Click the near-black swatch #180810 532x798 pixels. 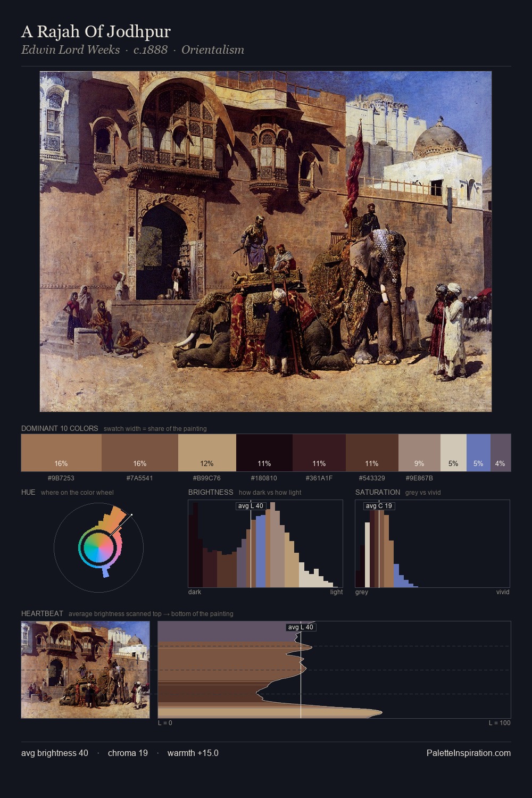(264, 453)
